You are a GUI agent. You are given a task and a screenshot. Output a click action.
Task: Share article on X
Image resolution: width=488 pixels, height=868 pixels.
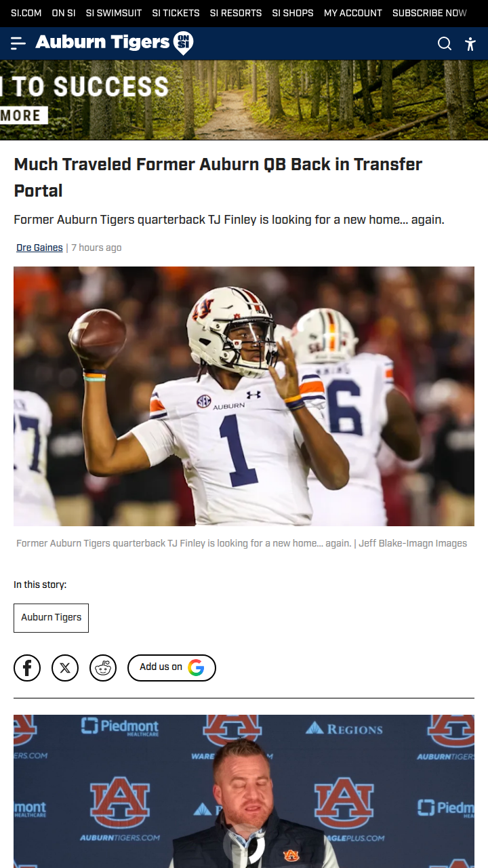65,668
